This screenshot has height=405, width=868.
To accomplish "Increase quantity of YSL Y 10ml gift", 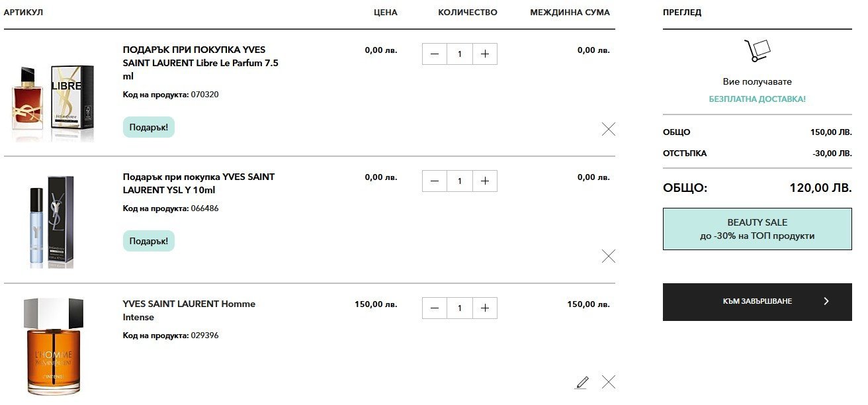I will click(x=485, y=181).
